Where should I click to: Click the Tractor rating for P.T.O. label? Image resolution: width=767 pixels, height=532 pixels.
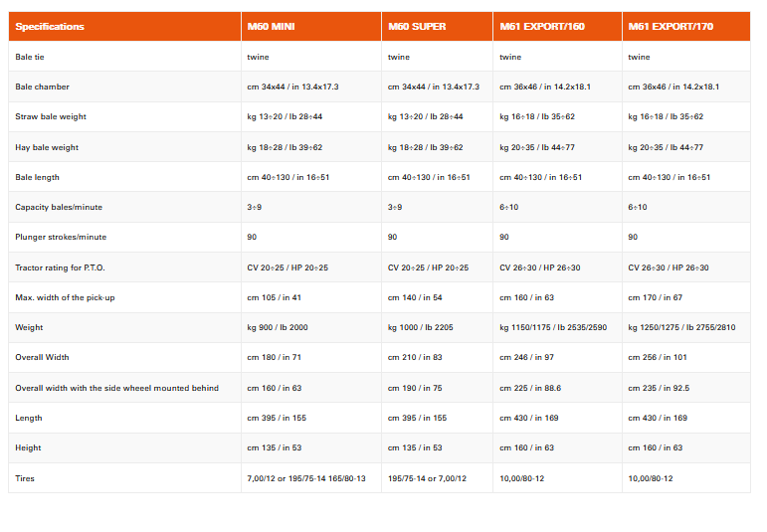tap(59, 267)
